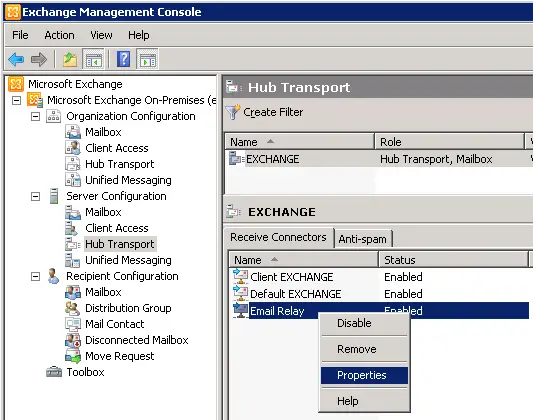
Task: Click Client Access icon under Organization Configuration
Action: click(73, 148)
